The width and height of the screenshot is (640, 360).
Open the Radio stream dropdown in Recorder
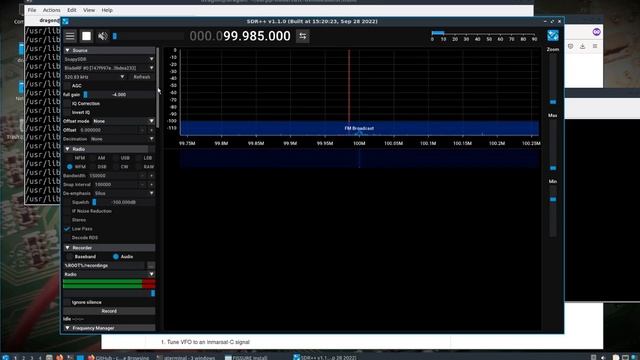click(109, 274)
